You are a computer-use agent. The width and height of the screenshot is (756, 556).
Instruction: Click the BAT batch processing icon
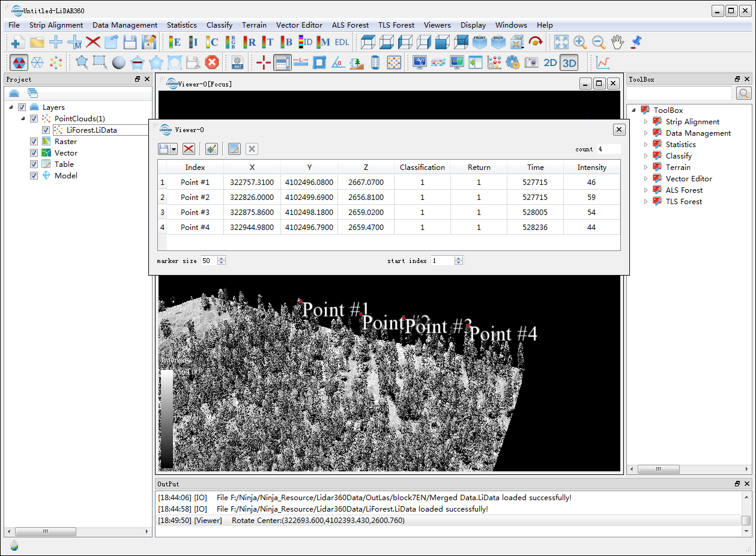pyautogui.click(x=237, y=62)
